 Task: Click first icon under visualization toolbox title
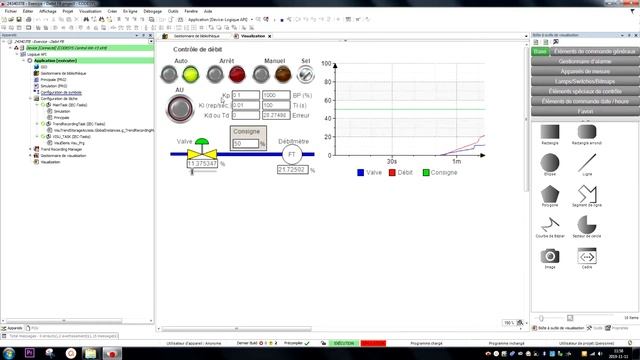[536, 42]
